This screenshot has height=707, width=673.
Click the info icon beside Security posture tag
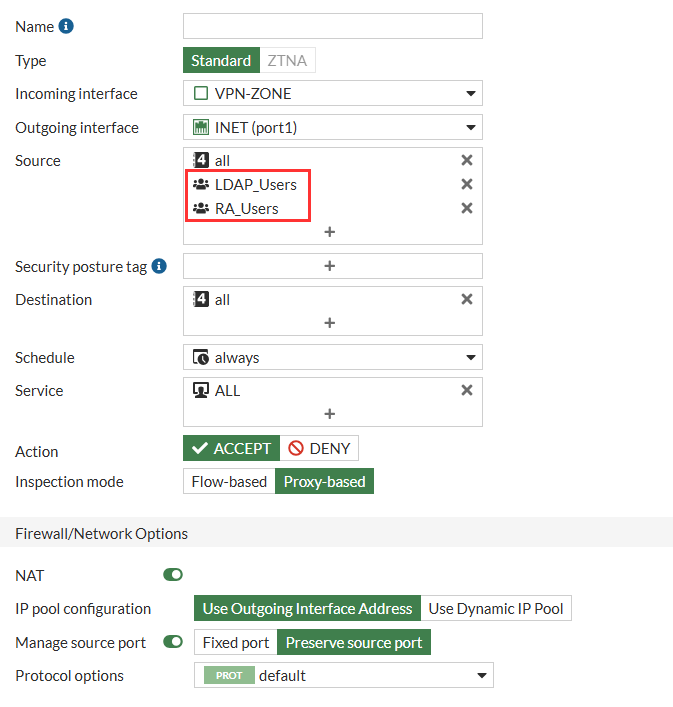[159, 266]
